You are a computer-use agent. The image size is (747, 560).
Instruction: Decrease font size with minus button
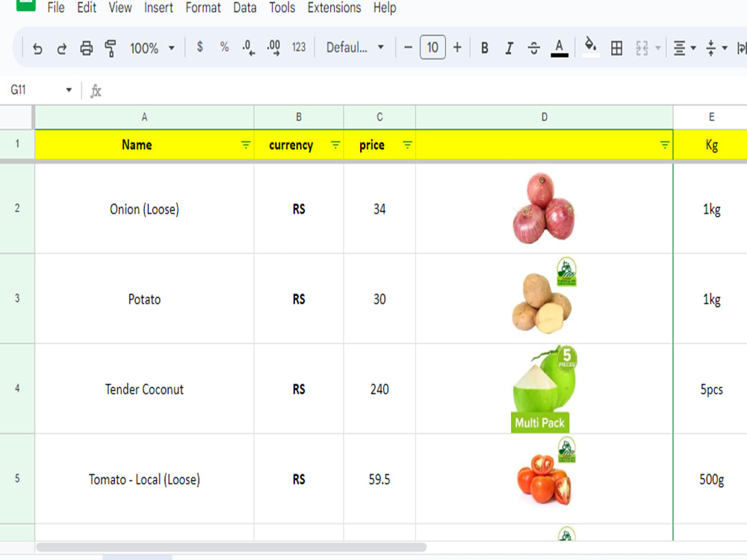pyautogui.click(x=408, y=47)
